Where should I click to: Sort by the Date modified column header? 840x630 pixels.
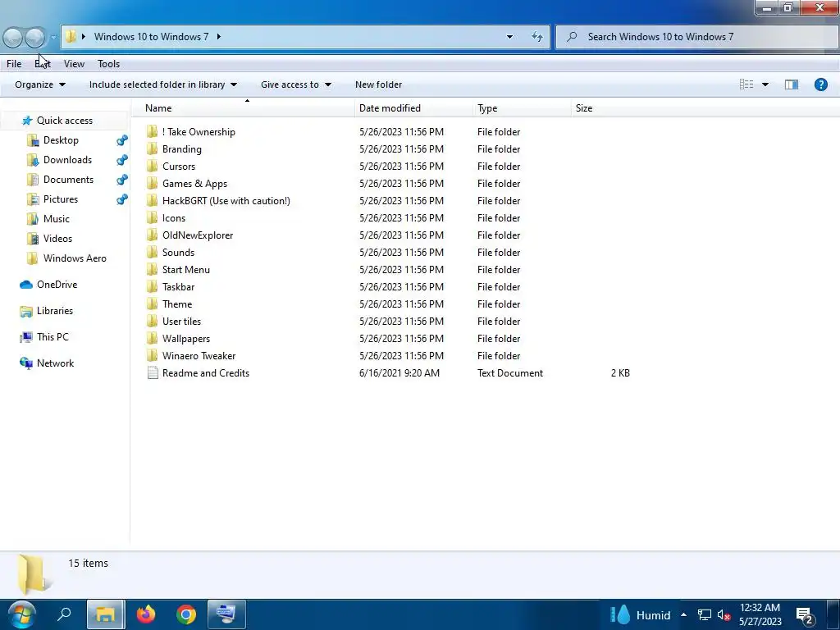413,108
